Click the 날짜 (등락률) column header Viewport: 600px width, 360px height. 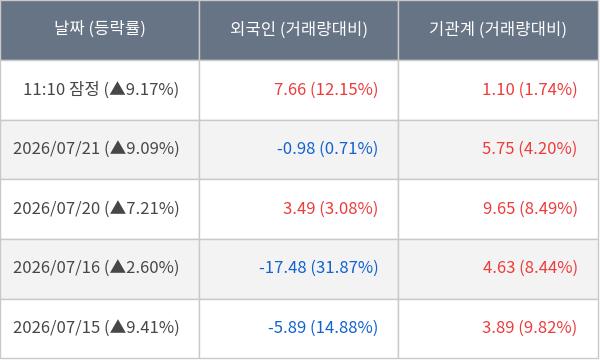pos(100,30)
